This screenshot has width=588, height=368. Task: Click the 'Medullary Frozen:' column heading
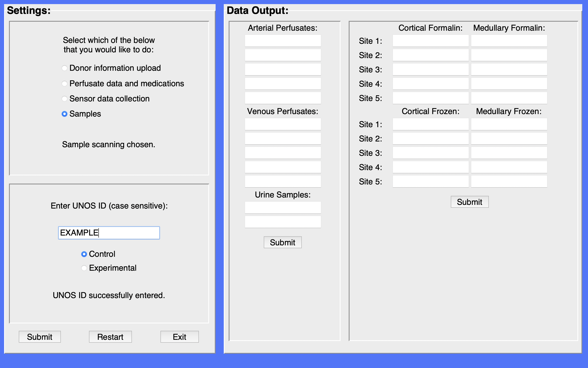point(509,111)
